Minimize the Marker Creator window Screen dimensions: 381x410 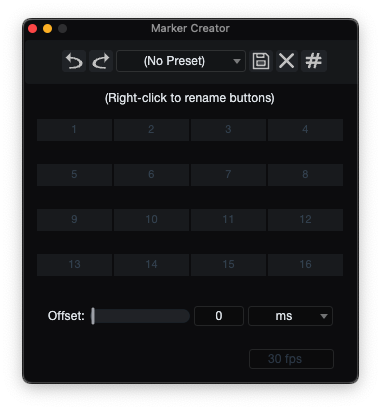47,29
